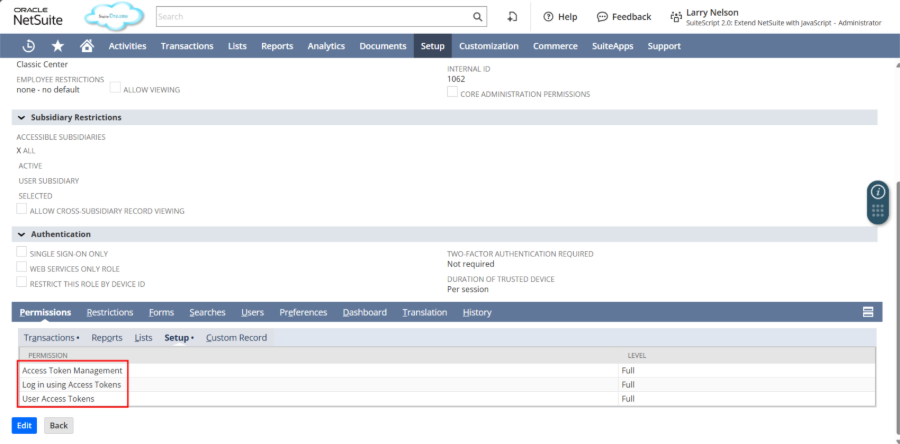Toggle the subtab layout icon at right
This screenshot has width=900, height=444.
tap(868, 312)
